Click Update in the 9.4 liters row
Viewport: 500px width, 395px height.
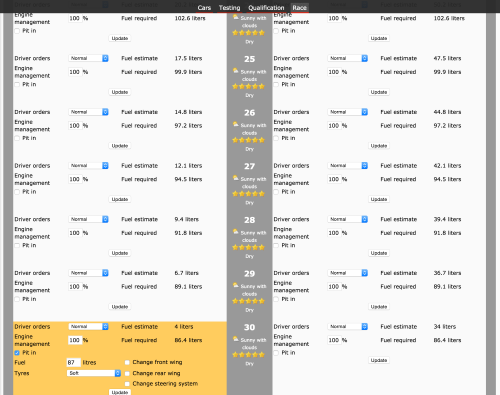coord(120,253)
